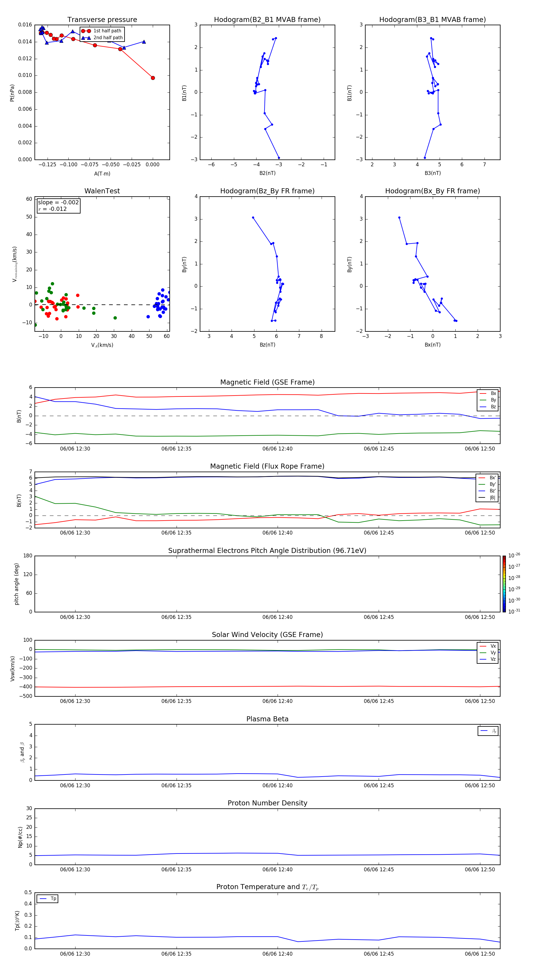Image resolution: width=535 pixels, height=980 pixels.
Task: Click the Suprathermal Electrons Pitch Angle Distribution title
Action: [x=267, y=551]
